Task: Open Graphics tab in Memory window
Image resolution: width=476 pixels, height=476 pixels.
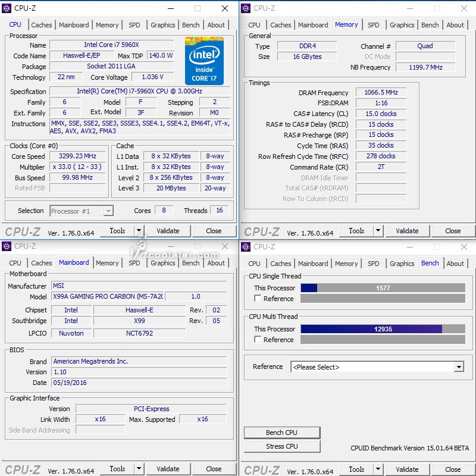Action: [402, 25]
